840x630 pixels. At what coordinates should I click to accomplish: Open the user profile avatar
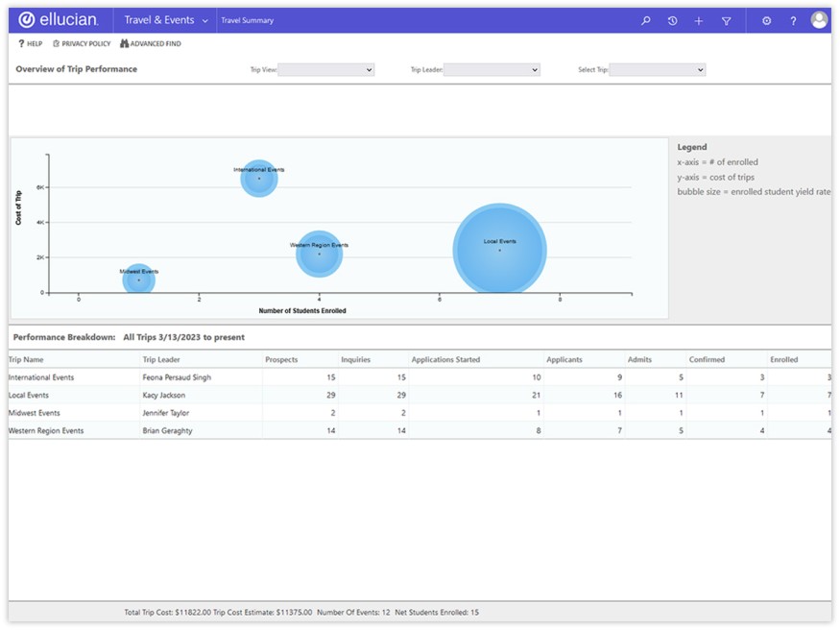point(818,19)
